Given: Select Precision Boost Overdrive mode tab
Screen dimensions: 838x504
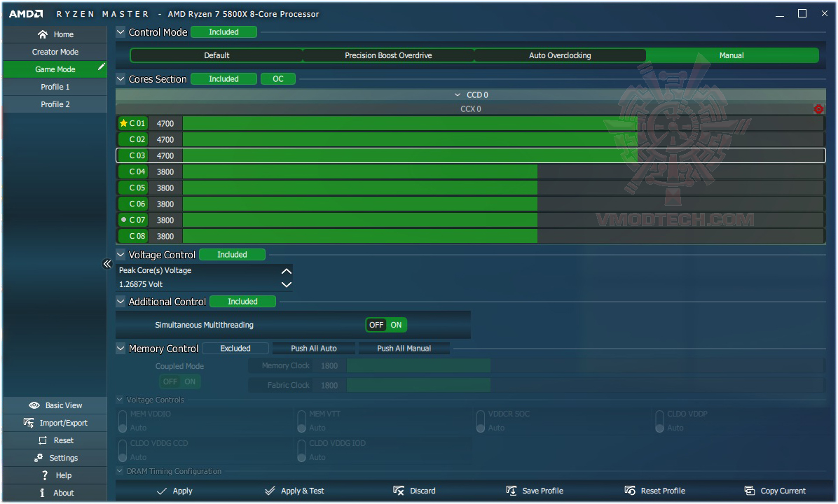Looking at the screenshot, I should click(389, 55).
